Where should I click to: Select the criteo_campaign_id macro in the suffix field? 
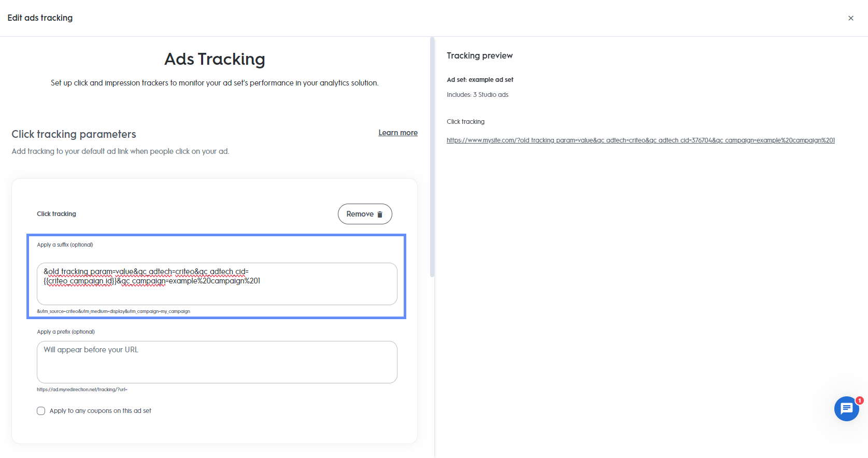80,281
